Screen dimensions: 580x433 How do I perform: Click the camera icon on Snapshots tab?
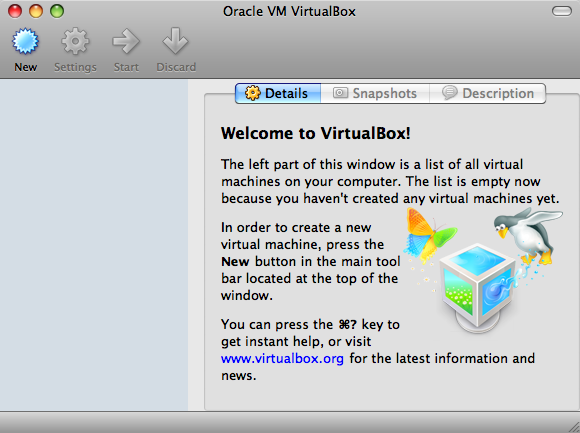click(340, 93)
